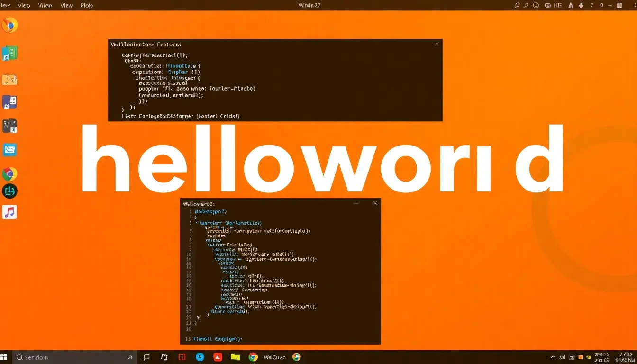Open the red 'A' app on taskbar
637x364 pixels.
(x=218, y=357)
